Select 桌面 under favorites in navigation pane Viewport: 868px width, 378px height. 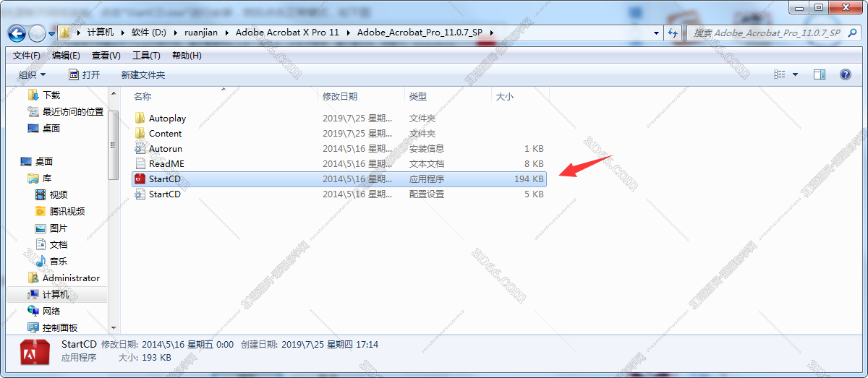point(51,128)
